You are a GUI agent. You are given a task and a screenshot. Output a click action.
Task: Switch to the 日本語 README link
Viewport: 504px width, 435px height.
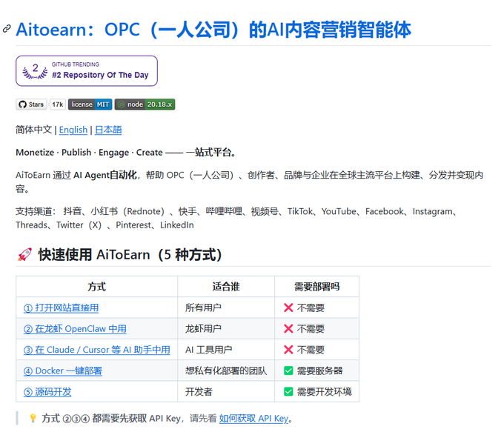point(108,130)
